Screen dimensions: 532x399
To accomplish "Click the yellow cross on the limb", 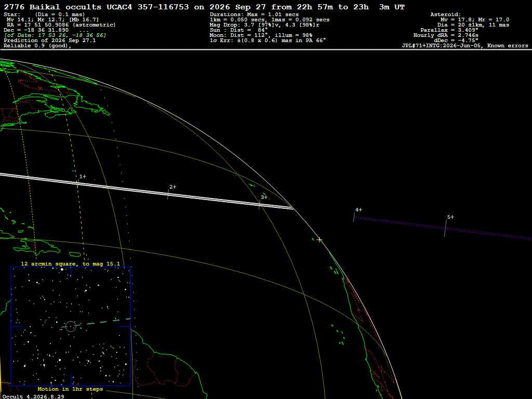I will pyautogui.click(x=320, y=240).
